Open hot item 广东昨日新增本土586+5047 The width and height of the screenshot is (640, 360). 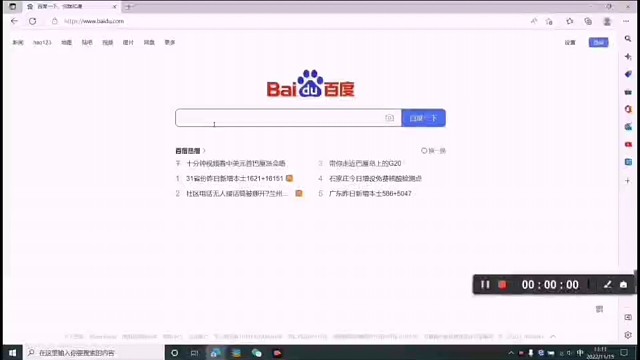pyautogui.click(x=370, y=193)
